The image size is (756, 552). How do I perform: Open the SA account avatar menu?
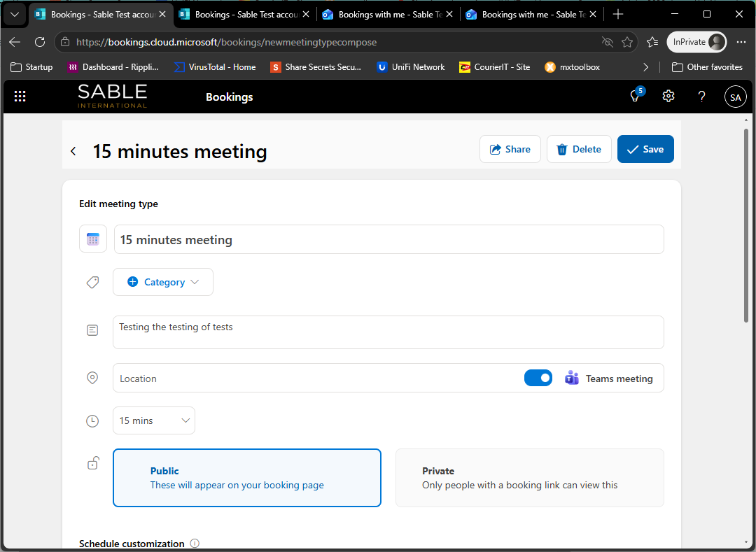(735, 97)
